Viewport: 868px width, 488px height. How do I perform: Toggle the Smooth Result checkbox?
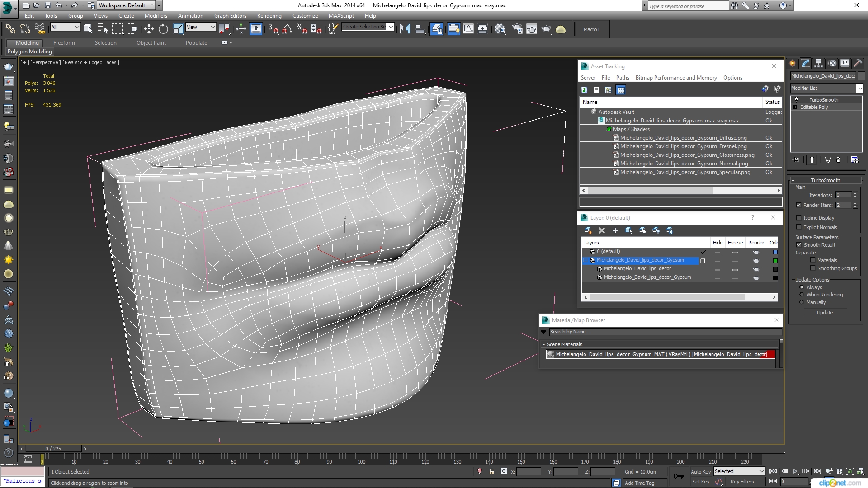pos(799,244)
